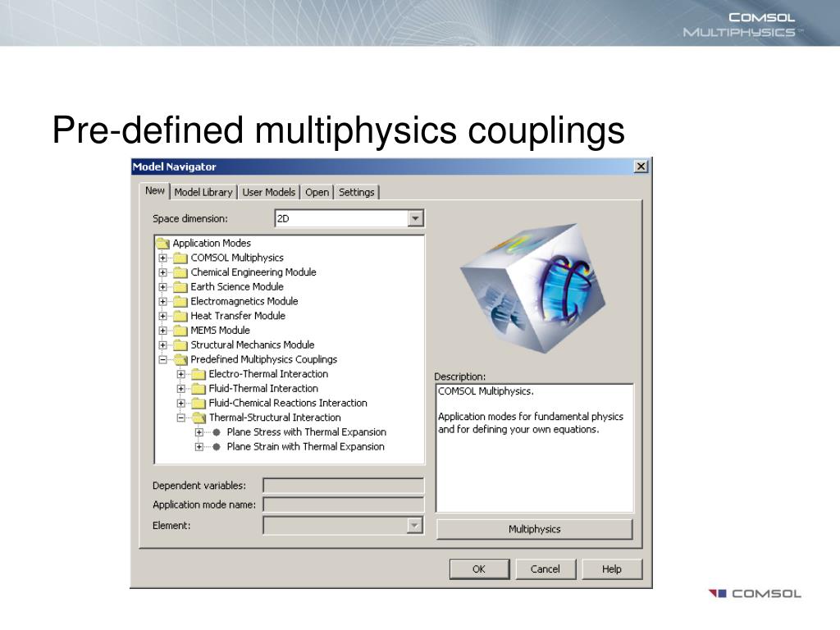Confirm with the OK button
This screenshot has width=840, height=630.
[x=479, y=569]
